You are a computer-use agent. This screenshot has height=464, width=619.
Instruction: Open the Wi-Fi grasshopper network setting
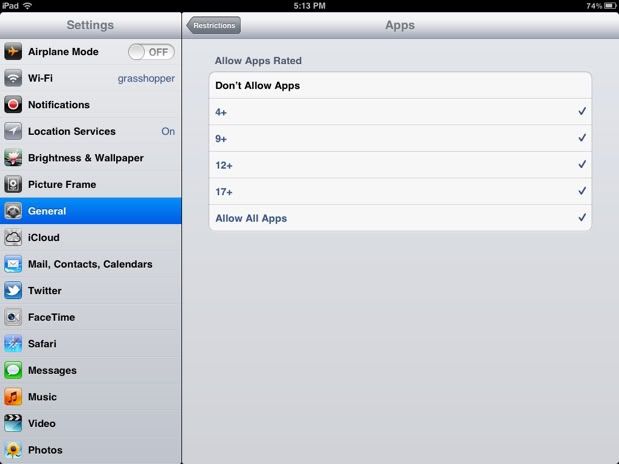(x=91, y=78)
